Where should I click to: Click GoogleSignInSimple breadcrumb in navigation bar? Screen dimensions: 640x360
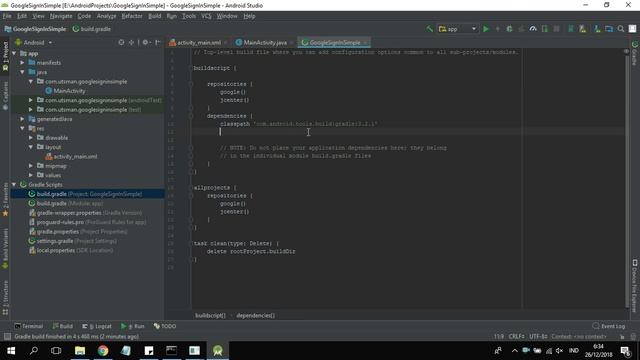click(35, 29)
